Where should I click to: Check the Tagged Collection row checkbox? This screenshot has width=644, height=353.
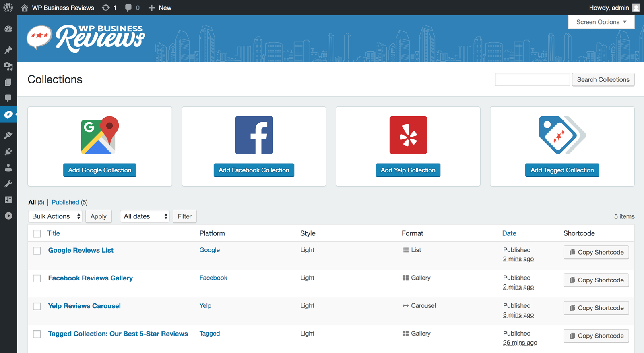pyautogui.click(x=37, y=334)
